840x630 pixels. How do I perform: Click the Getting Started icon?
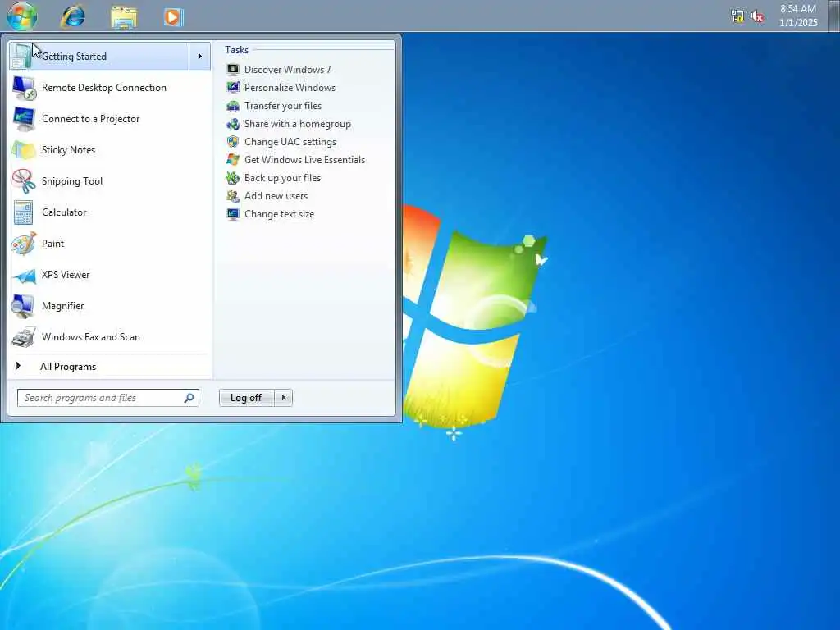coord(22,57)
